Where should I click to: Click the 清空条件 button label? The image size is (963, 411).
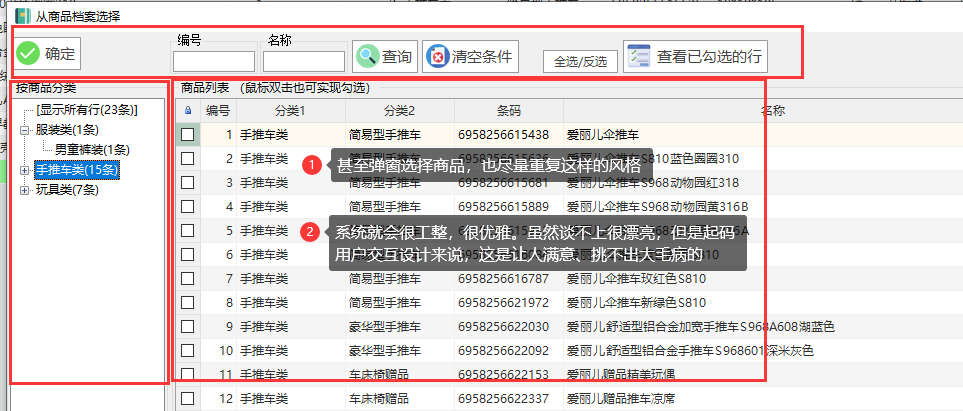click(x=482, y=57)
